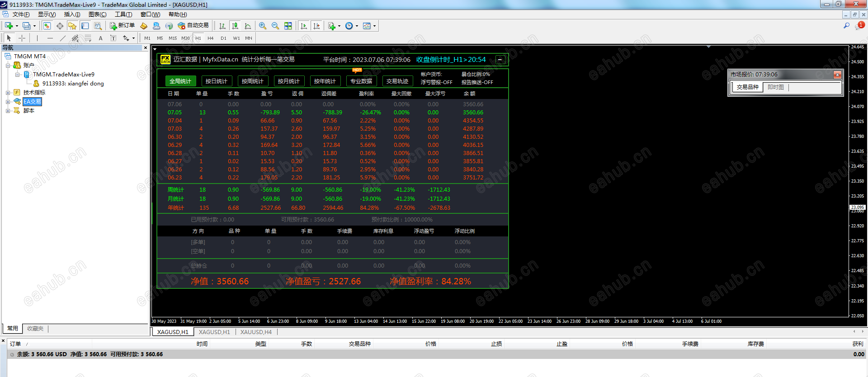This screenshot has width=868, height=377.
Task: Switch timeframe to D1
Action: (223, 38)
